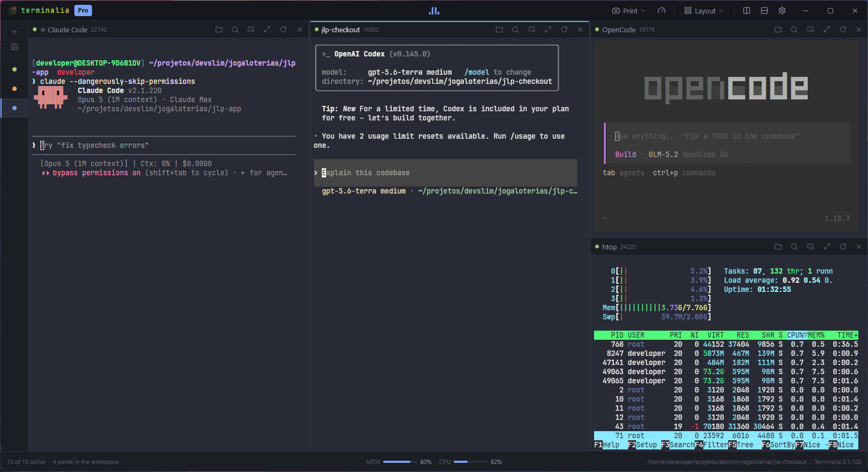868x472 pixels.
Task: Switch to the orange dot workspace in sidebar
Action: [x=15, y=89]
